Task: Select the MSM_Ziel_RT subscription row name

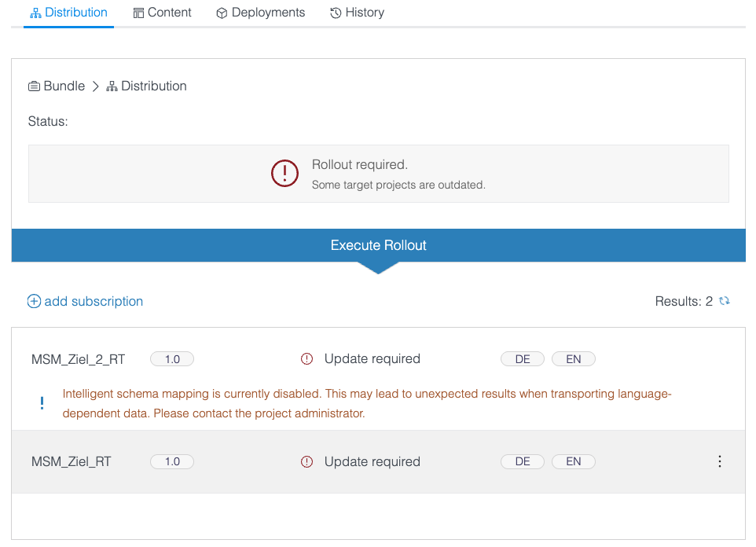Action: (x=72, y=462)
